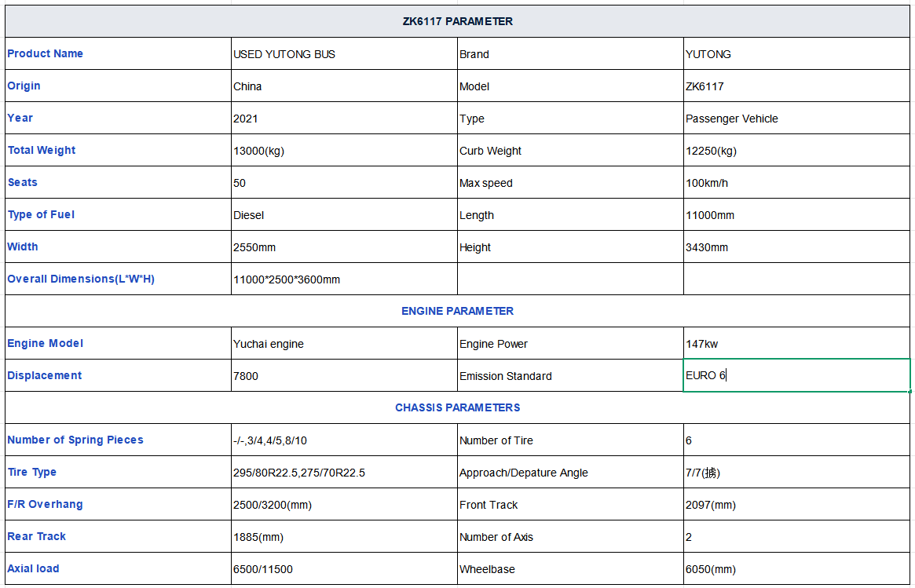Click the YUTONG brand value cell
915x588 pixels.
coord(796,53)
